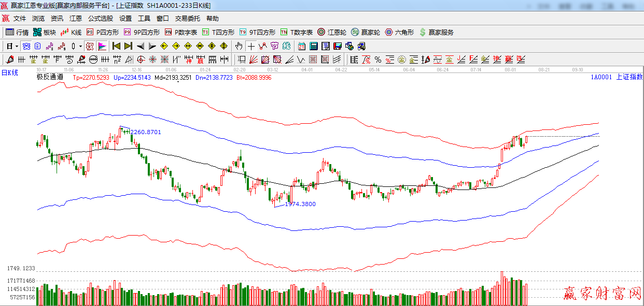Toggle the crosshair cursor mode
Image resolution: width=644 pixels, height=306 pixels.
click(x=251, y=46)
